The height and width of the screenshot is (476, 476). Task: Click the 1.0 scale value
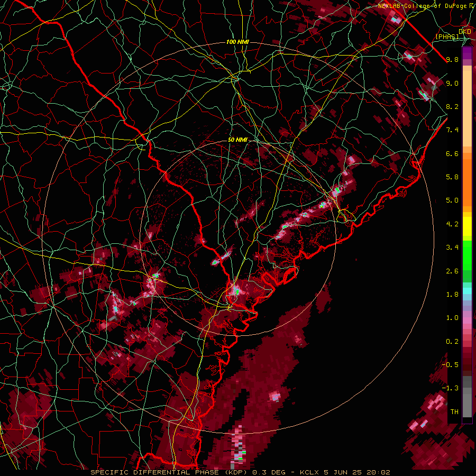pyautogui.click(x=452, y=318)
